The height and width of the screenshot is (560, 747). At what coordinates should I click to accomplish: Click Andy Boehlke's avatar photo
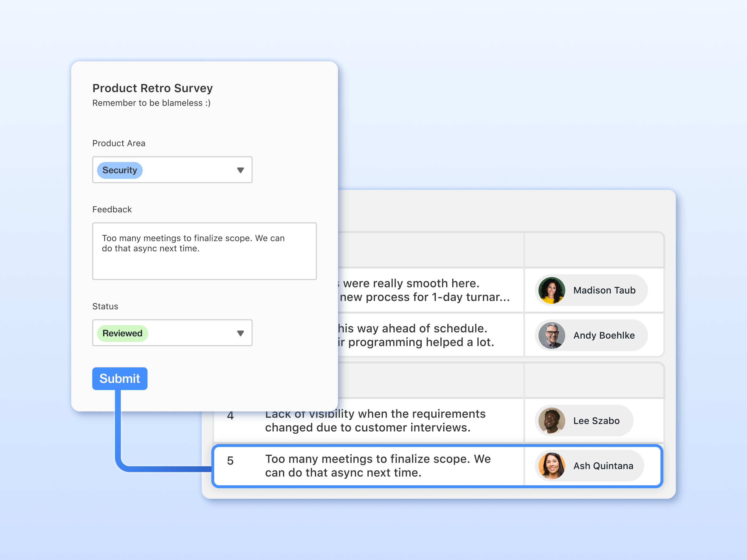click(x=551, y=335)
